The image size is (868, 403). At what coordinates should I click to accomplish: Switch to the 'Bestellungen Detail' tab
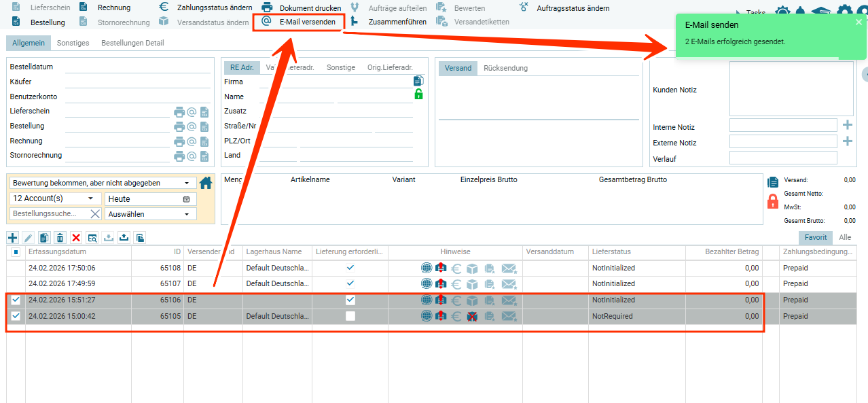(x=132, y=43)
